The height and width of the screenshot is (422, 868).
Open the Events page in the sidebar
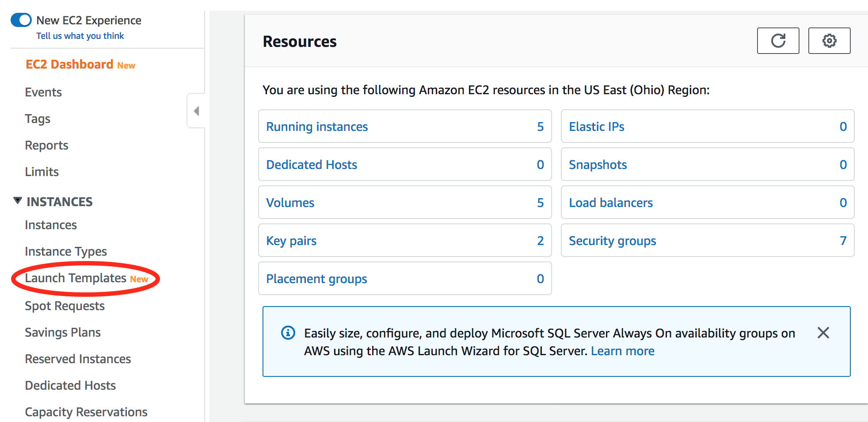pos(43,92)
